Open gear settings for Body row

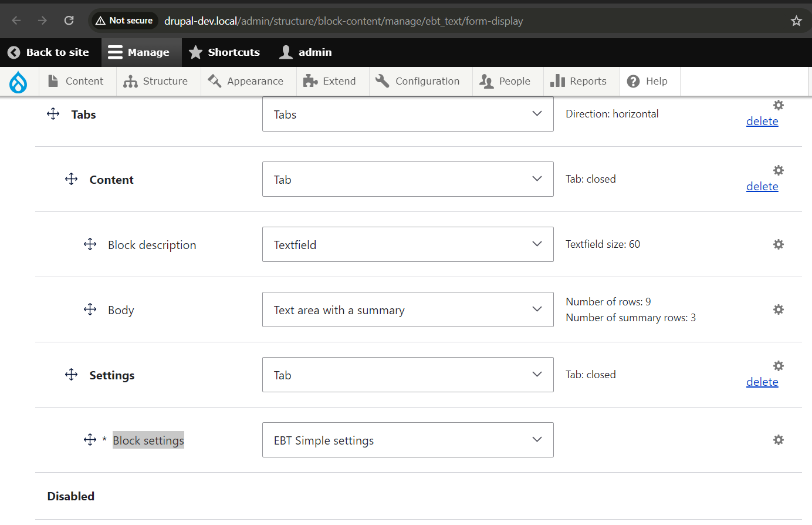click(x=779, y=309)
